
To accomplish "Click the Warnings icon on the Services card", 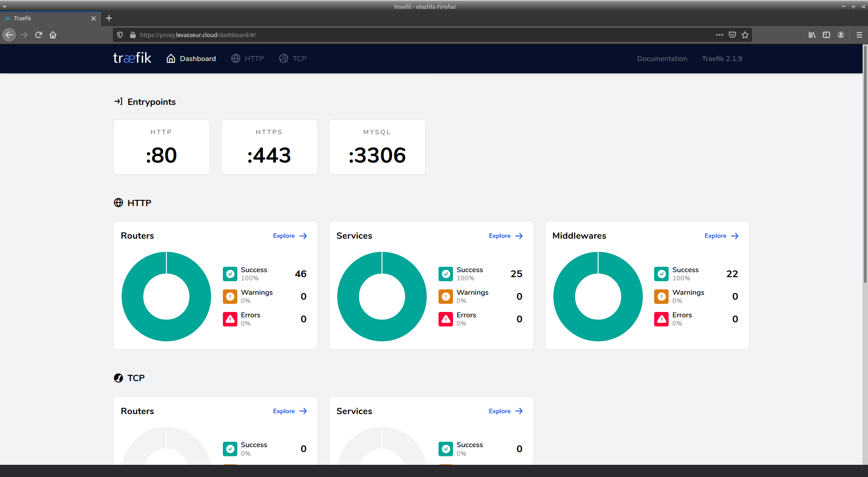I will point(446,296).
